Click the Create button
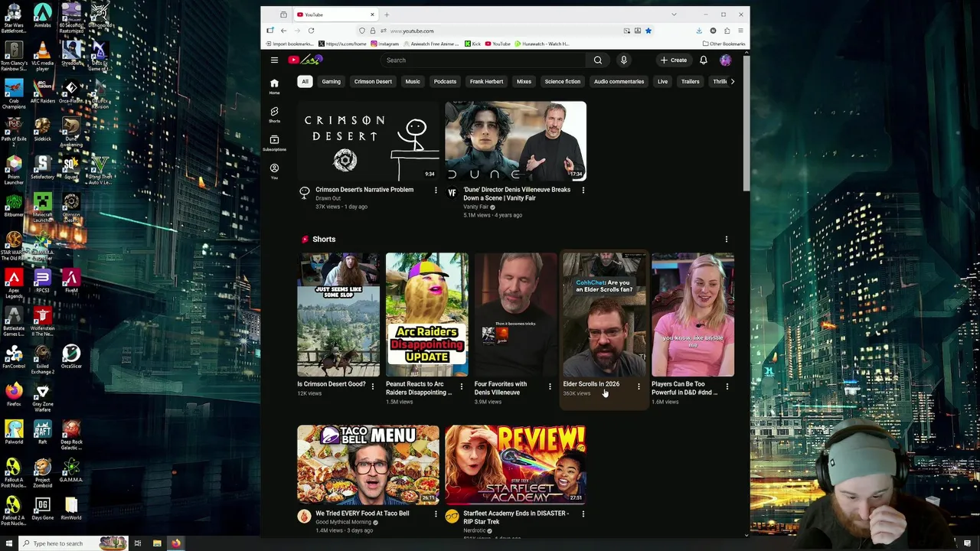This screenshot has width=980, height=551. tap(674, 60)
